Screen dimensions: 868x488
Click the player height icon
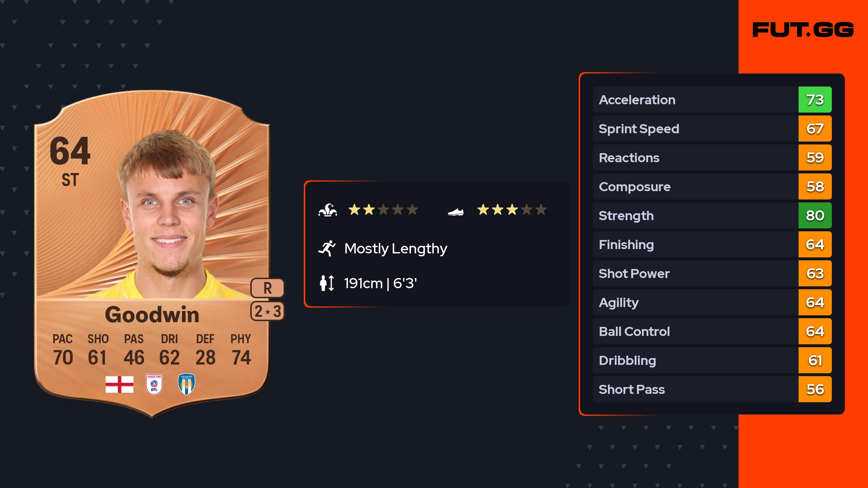(327, 283)
